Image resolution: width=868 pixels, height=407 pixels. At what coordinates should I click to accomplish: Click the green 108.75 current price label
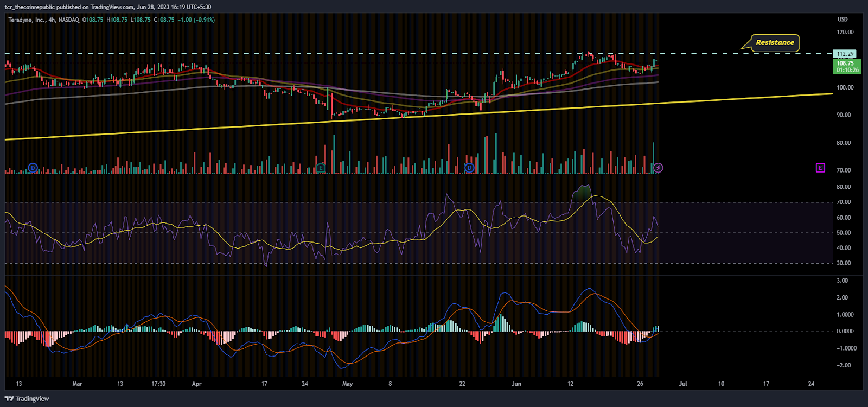click(847, 66)
